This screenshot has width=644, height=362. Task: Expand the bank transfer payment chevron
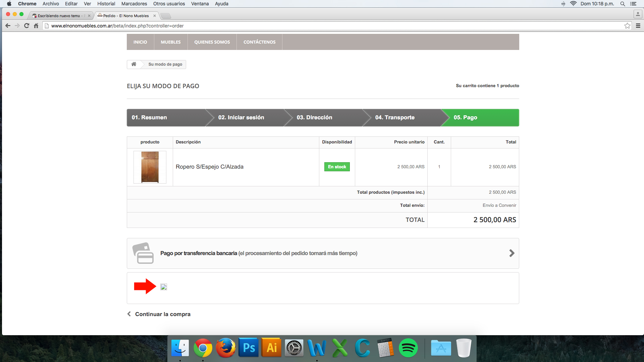tap(512, 253)
